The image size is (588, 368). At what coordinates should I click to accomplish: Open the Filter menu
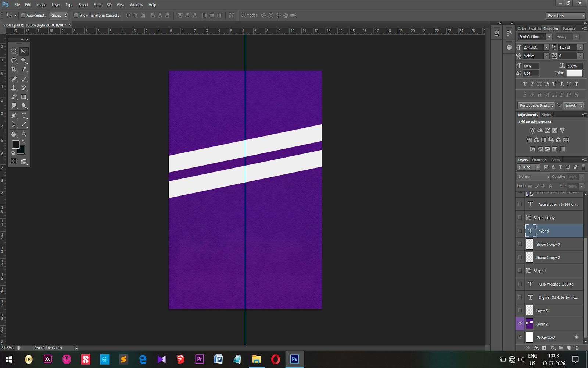click(x=97, y=5)
